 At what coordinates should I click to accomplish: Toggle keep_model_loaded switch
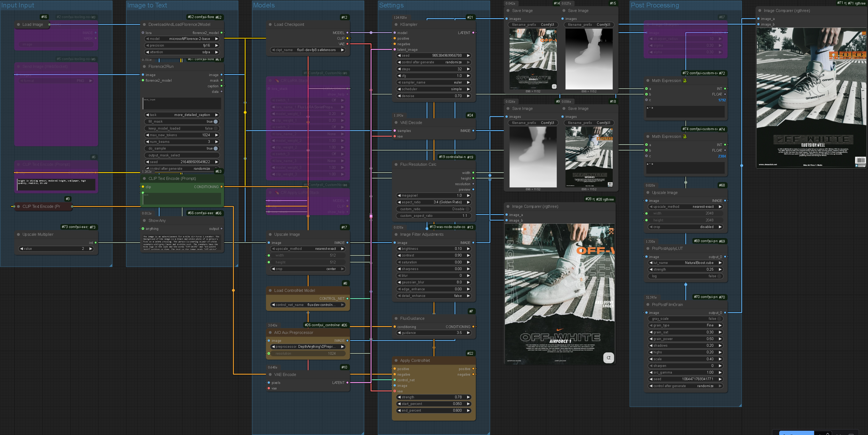coord(216,129)
